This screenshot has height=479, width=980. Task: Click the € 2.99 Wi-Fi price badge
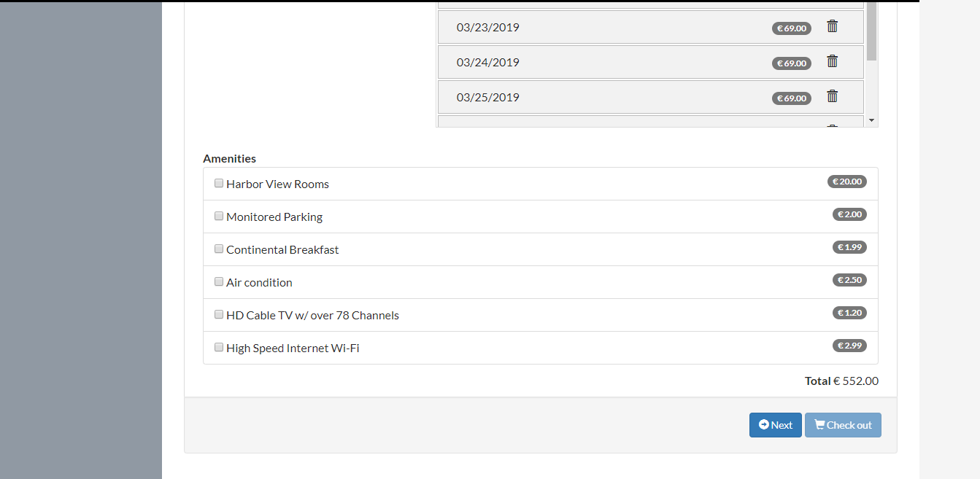(x=849, y=346)
